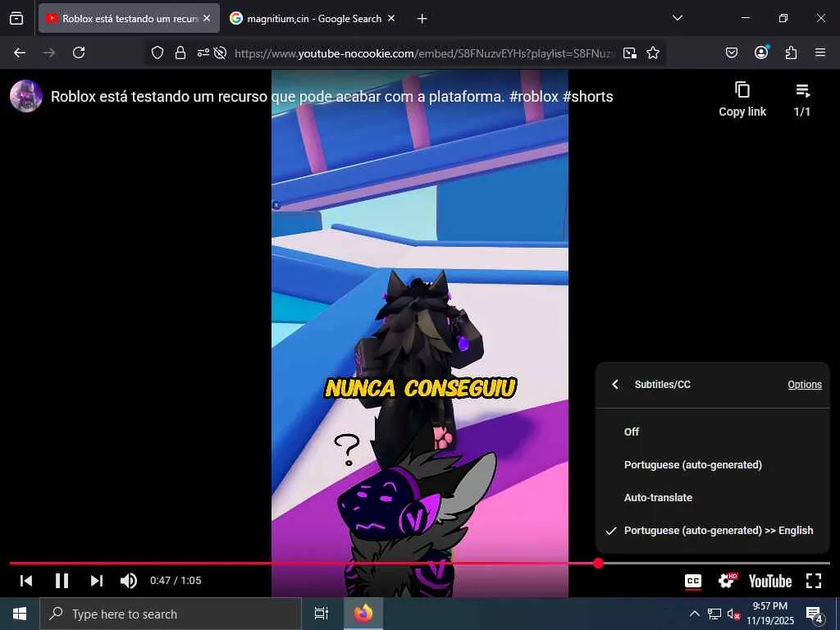This screenshot has width=840, height=630.
Task: Toggle closed captions CC button
Action: (693, 581)
